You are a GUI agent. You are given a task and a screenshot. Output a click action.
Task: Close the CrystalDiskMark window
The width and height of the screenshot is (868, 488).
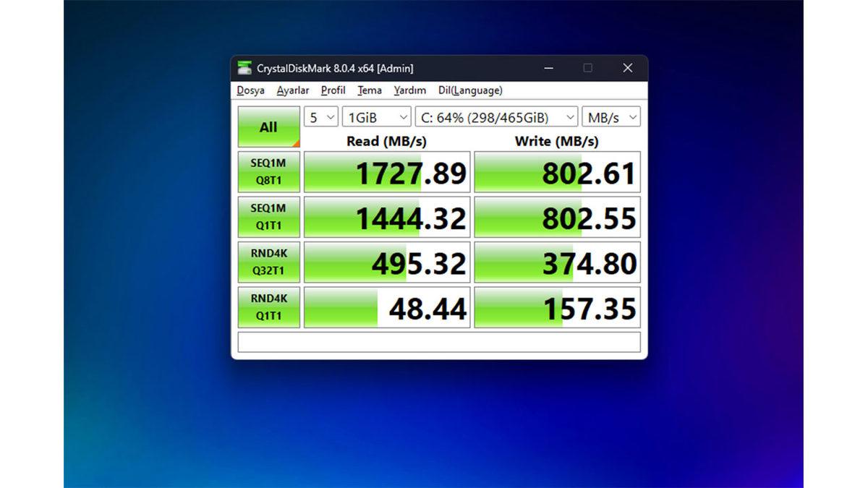(x=627, y=68)
